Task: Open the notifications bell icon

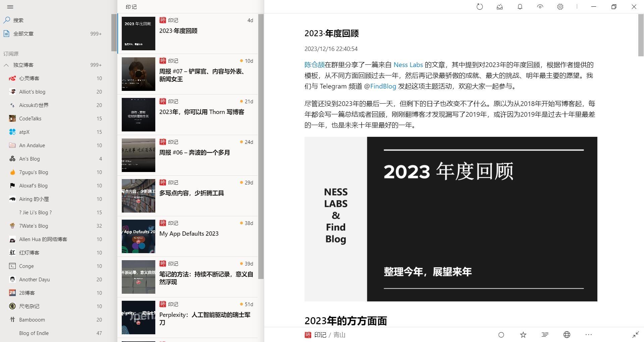Action: click(x=520, y=7)
